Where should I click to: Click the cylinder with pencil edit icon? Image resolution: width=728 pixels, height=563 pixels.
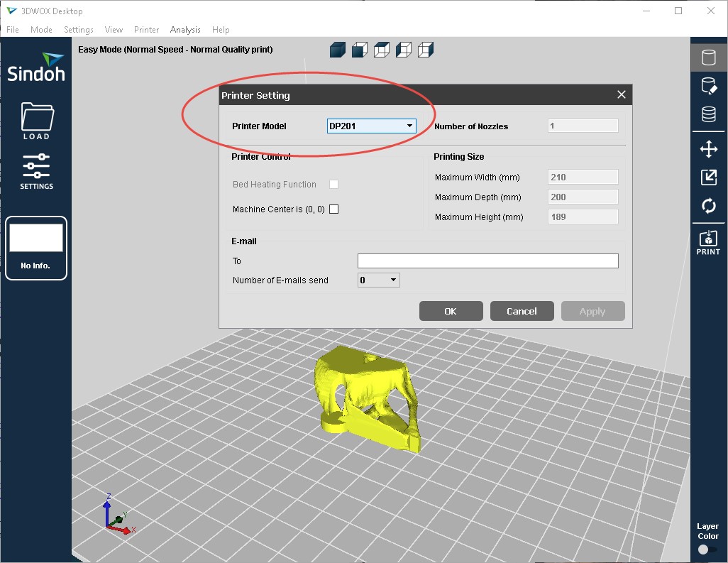(x=709, y=86)
